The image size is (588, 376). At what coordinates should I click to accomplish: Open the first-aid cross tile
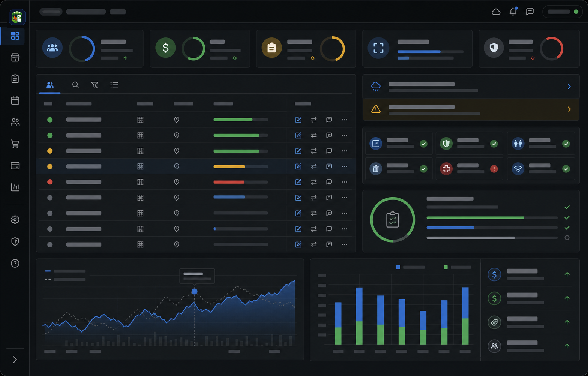469,169
